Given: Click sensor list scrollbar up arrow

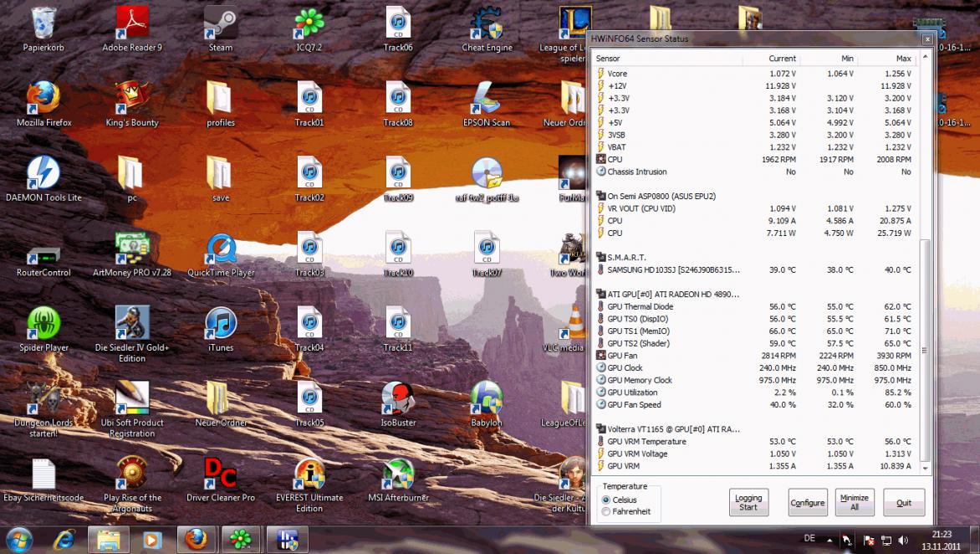Looking at the screenshot, I should 926,57.
